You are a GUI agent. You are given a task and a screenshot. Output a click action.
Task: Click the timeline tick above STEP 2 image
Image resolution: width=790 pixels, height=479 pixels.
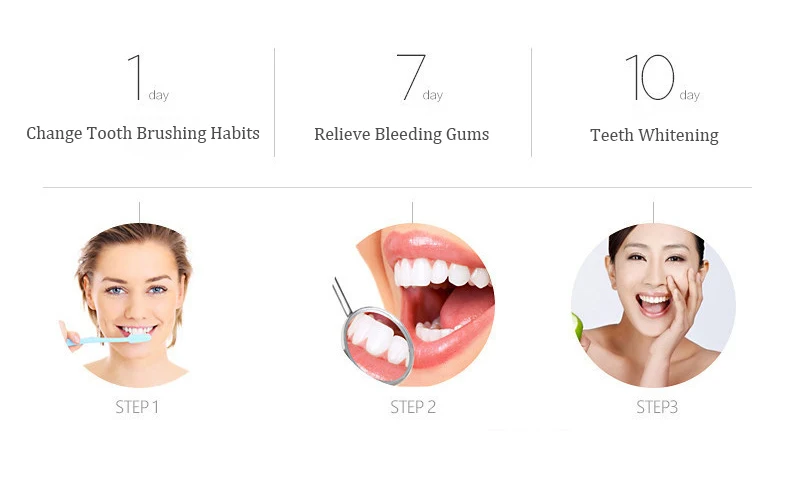(x=412, y=213)
